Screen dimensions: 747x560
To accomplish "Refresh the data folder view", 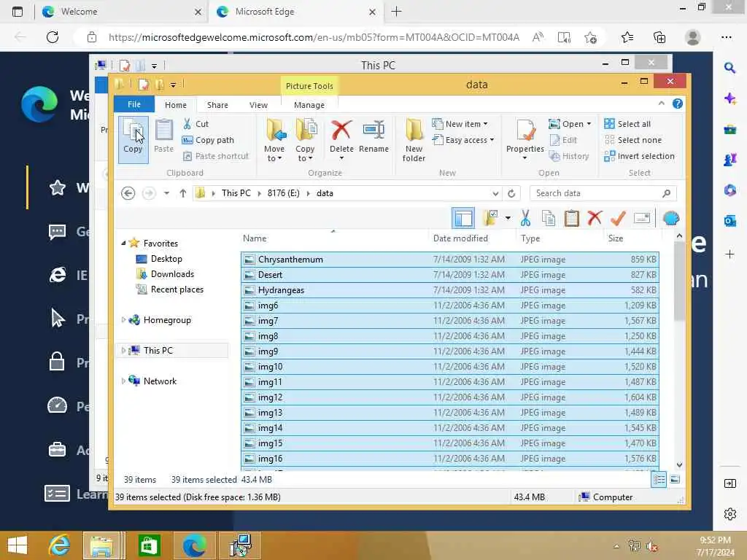I will point(511,193).
